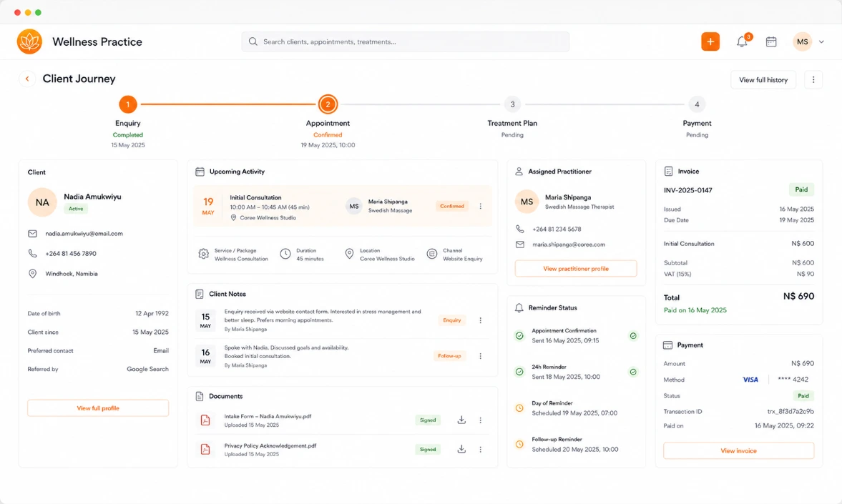Click the Duration clock icon
842x504 pixels.
pos(285,254)
